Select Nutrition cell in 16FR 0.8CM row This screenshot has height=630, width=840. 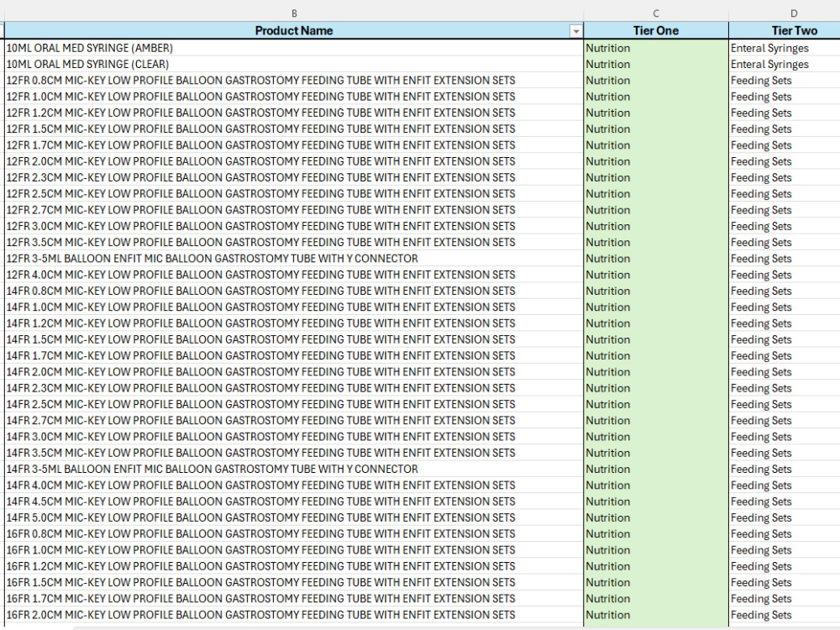656,533
